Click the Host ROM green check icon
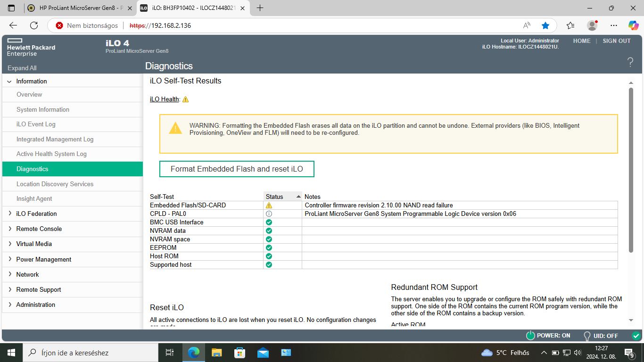This screenshot has height=362, width=644. [x=269, y=256]
